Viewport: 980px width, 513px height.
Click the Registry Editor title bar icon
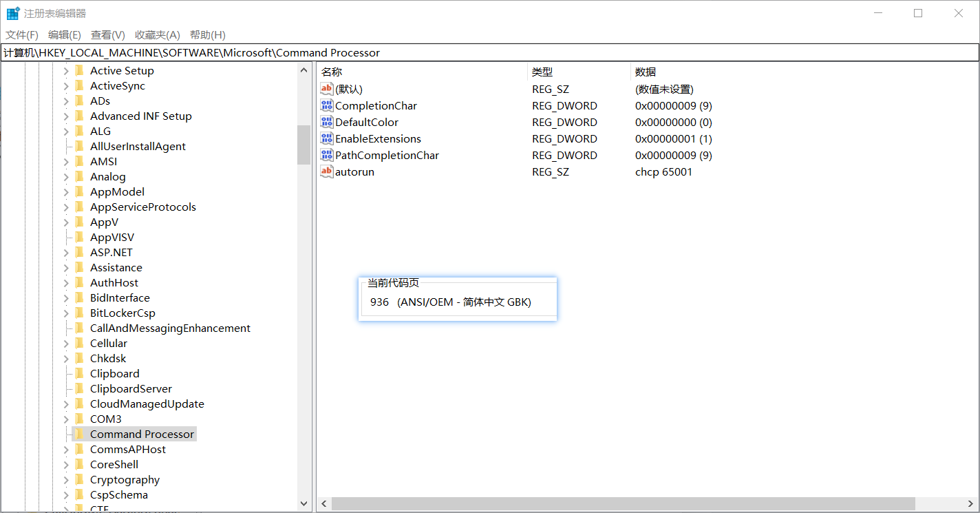click(x=13, y=13)
